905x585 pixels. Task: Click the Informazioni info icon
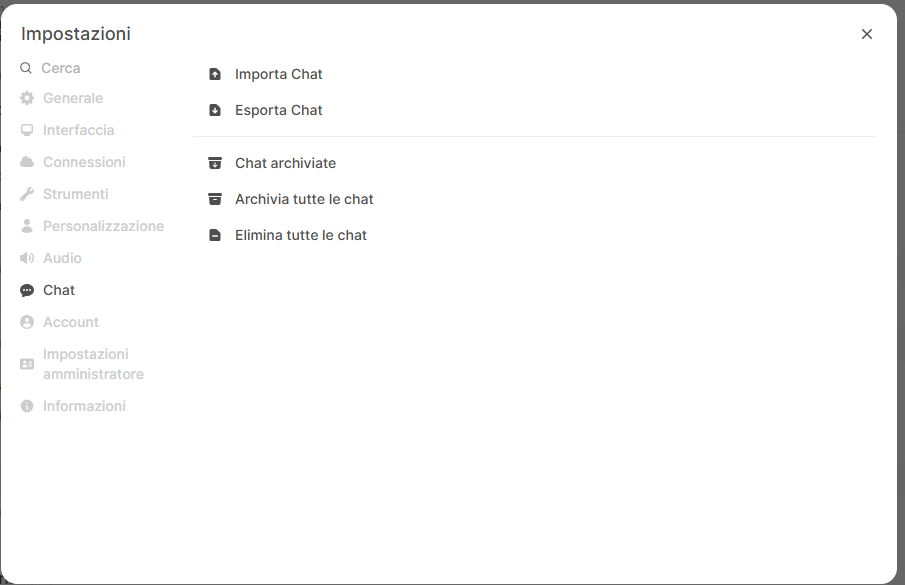click(x=27, y=406)
